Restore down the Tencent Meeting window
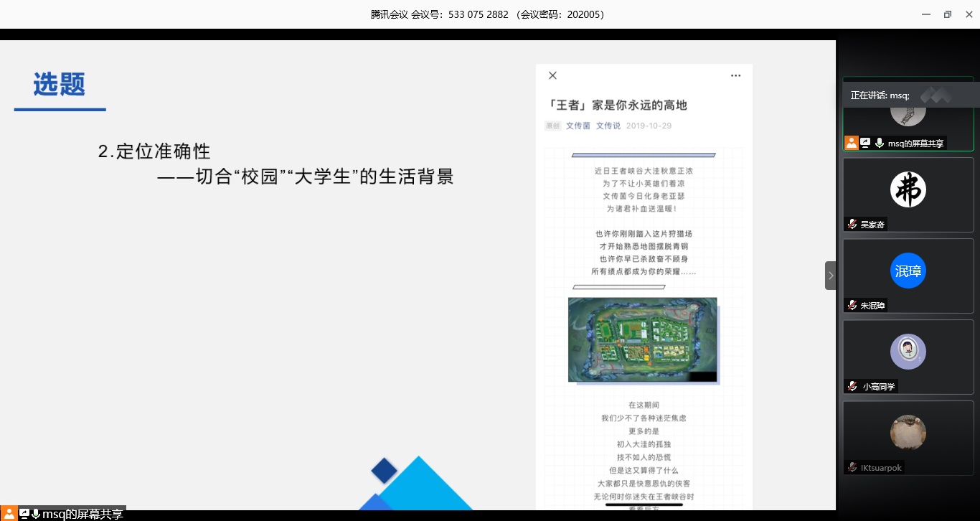The height and width of the screenshot is (521, 980). (x=947, y=14)
